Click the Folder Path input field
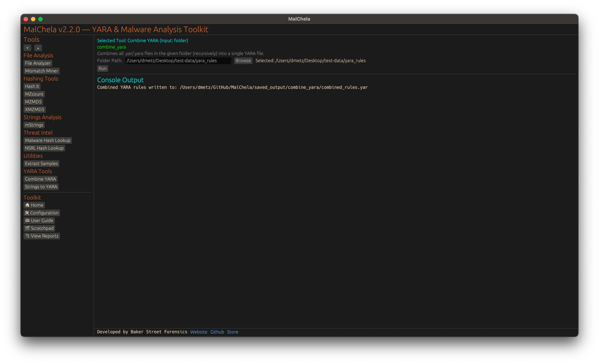 click(x=178, y=61)
